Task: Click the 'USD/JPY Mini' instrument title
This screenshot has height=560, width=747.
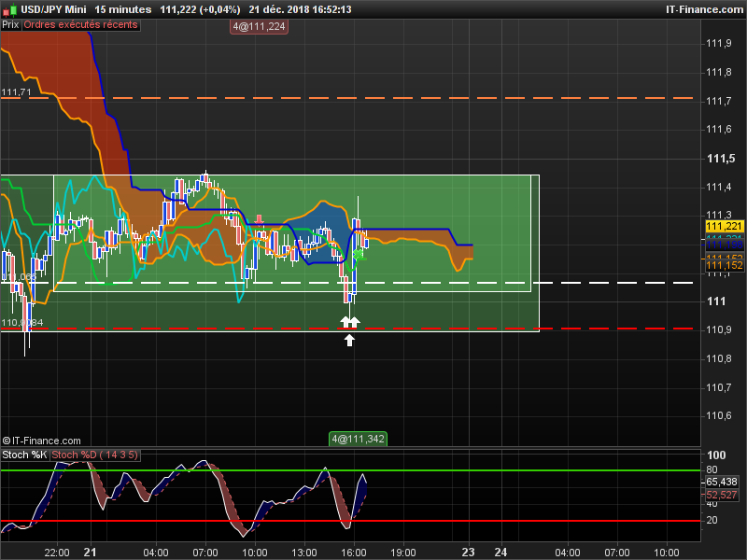Action: tap(53, 9)
